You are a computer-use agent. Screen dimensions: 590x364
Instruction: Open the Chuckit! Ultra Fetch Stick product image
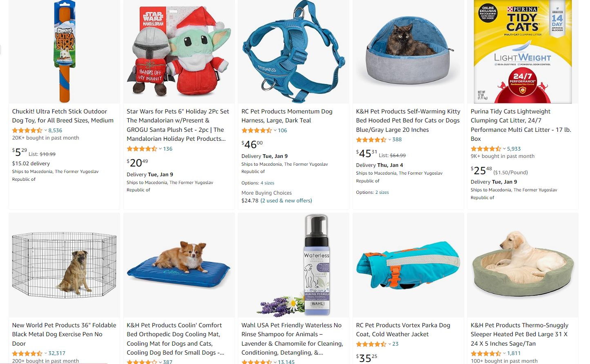point(65,51)
